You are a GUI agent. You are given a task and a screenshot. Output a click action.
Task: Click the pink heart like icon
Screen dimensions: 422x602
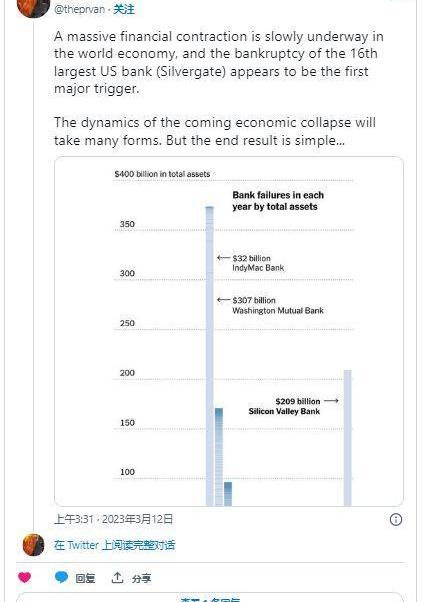[25, 577]
